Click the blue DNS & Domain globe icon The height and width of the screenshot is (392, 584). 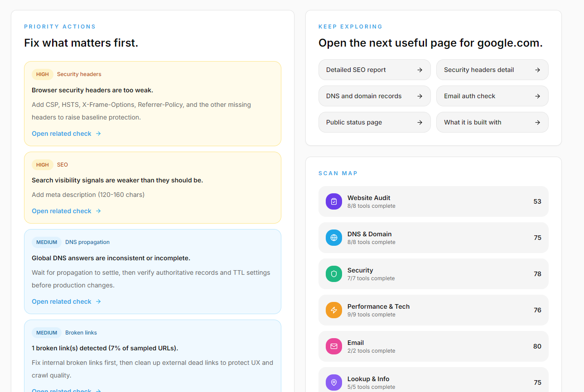click(x=334, y=238)
